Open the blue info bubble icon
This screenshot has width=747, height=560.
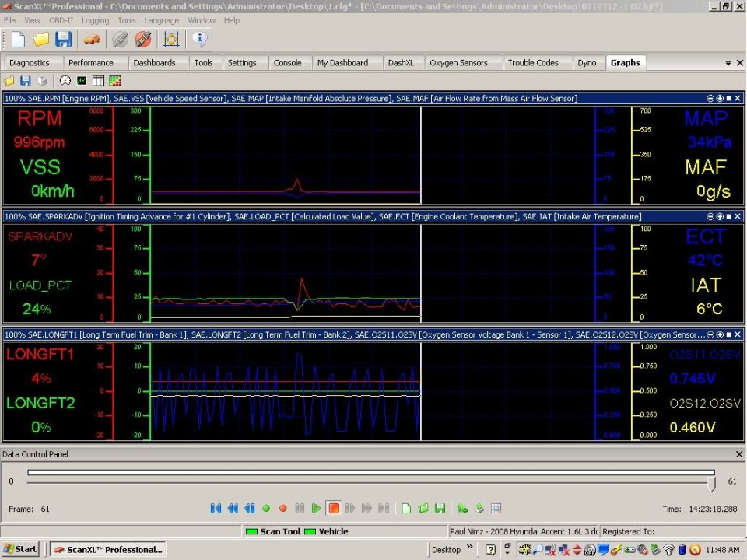pos(200,40)
